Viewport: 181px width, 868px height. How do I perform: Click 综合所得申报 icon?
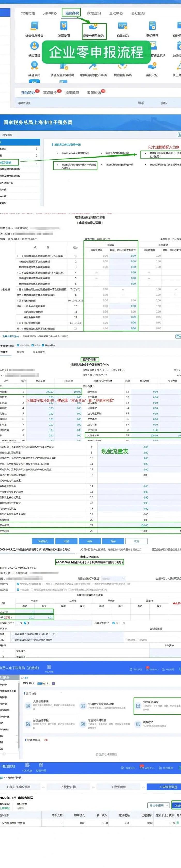[138, 706]
